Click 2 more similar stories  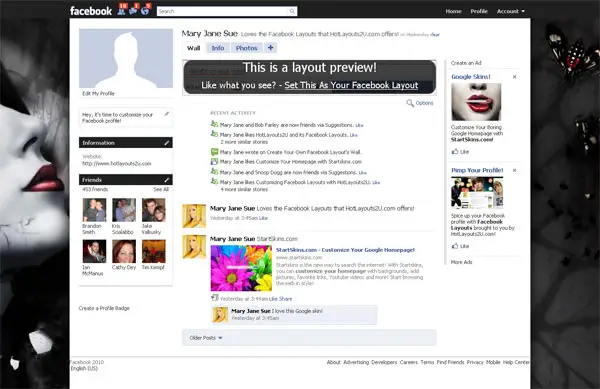coord(244,142)
